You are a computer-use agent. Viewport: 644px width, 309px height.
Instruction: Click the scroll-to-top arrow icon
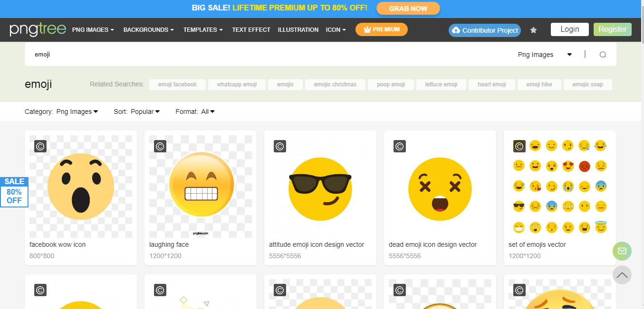(x=622, y=275)
